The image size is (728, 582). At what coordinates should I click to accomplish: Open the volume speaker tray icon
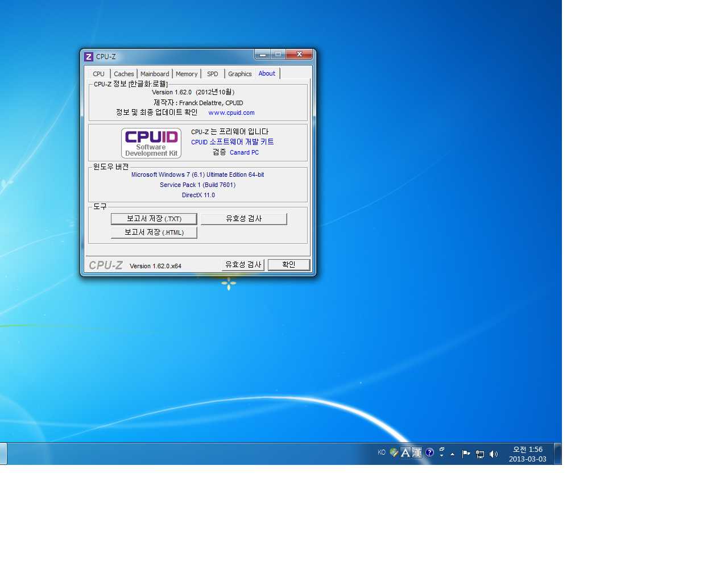[494, 454]
